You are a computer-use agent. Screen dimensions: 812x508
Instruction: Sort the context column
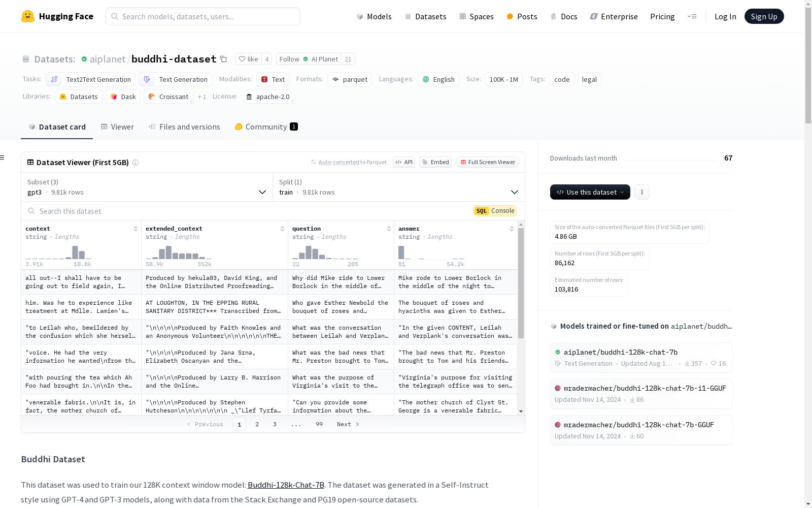(x=136, y=229)
